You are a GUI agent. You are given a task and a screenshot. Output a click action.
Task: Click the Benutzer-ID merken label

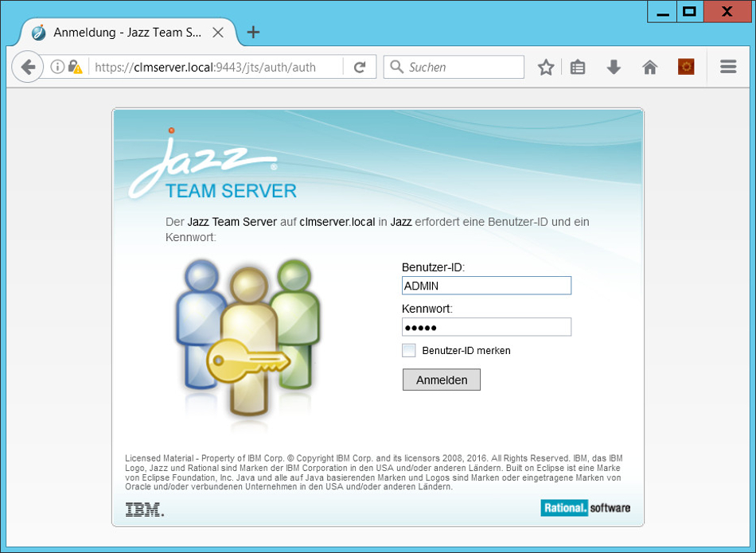click(x=466, y=351)
